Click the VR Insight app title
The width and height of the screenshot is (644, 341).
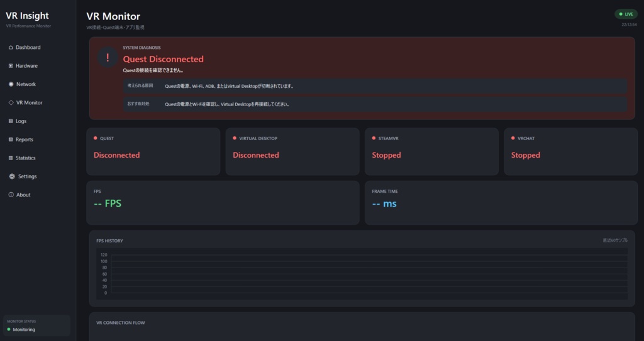[27, 16]
